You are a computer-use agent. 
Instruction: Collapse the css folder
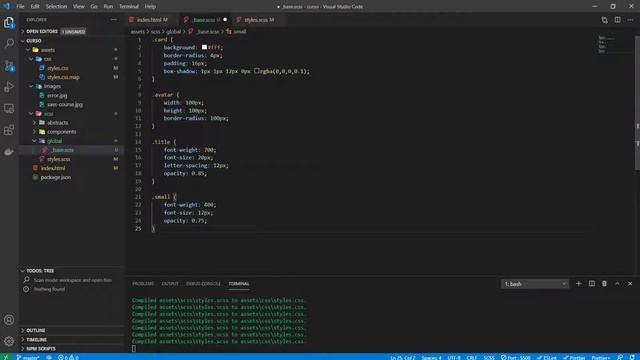(72, 59)
